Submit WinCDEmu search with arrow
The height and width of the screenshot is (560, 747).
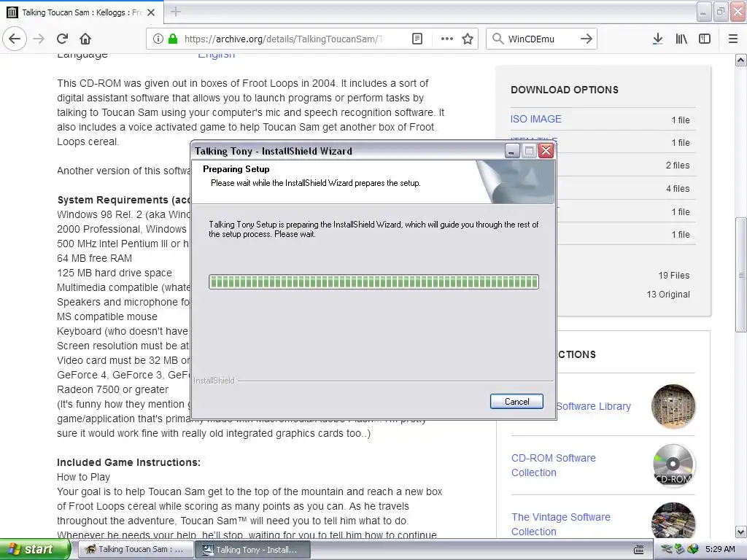587,39
